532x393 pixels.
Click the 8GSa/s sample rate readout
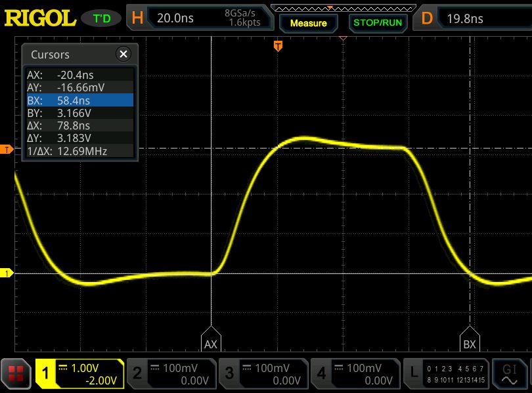(240, 13)
